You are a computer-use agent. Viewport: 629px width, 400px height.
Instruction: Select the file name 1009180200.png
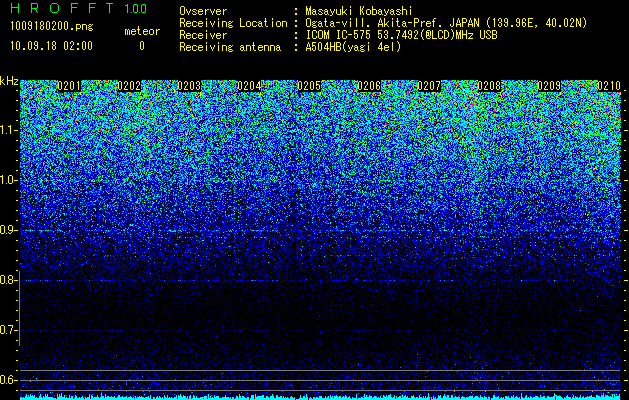pos(51,26)
